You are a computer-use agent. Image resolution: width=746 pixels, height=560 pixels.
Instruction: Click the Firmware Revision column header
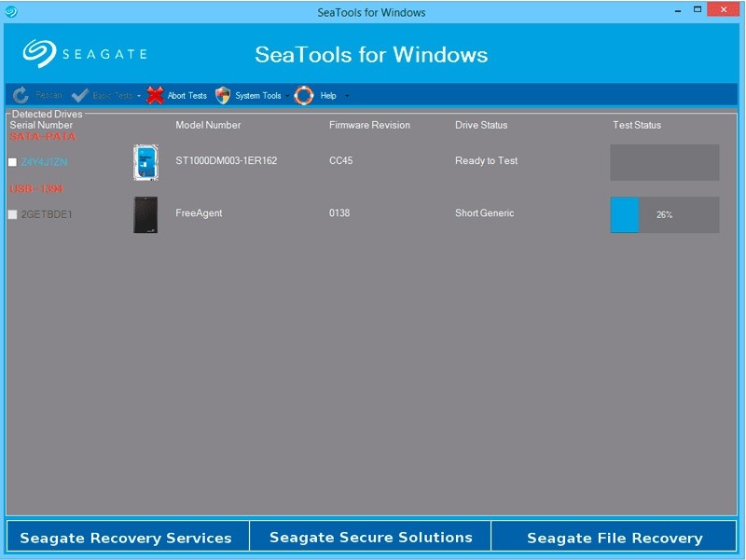coord(369,125)
